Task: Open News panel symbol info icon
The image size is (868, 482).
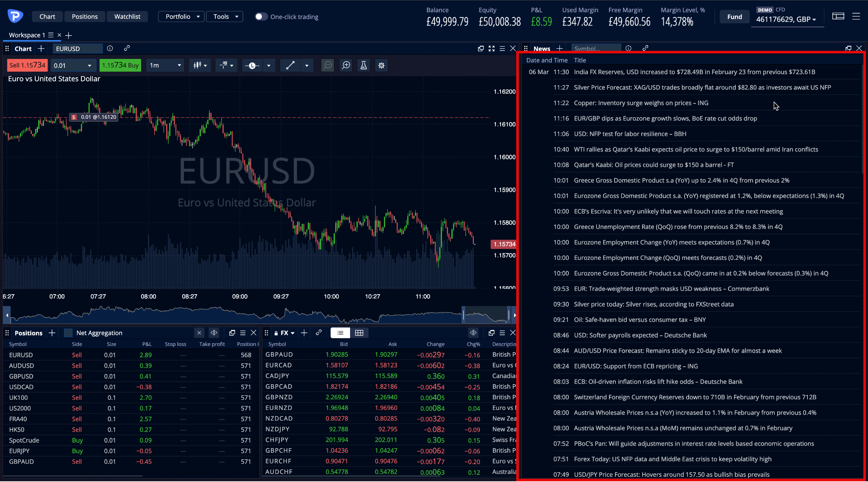Action: click(629, 48)
